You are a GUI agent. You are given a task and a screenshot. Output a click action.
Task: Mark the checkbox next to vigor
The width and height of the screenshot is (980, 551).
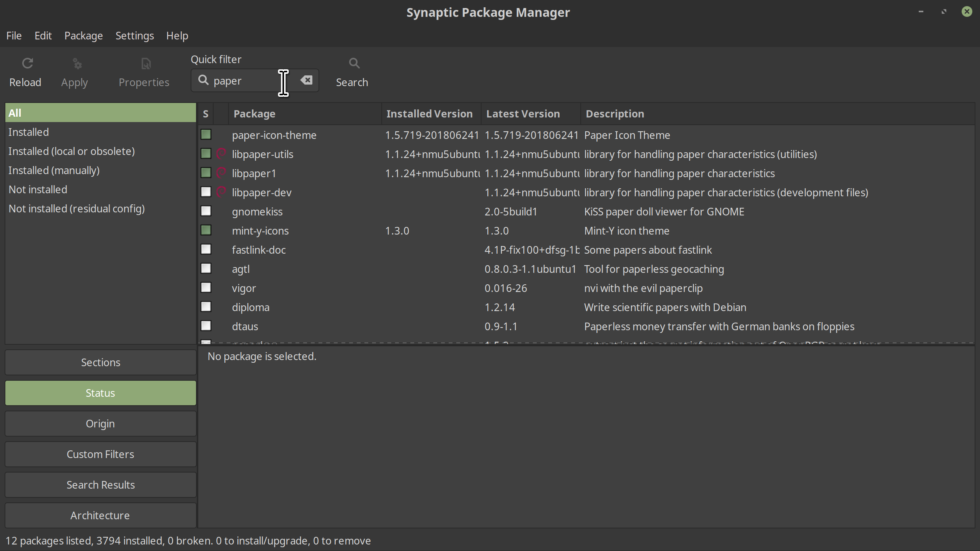[206, 288]
